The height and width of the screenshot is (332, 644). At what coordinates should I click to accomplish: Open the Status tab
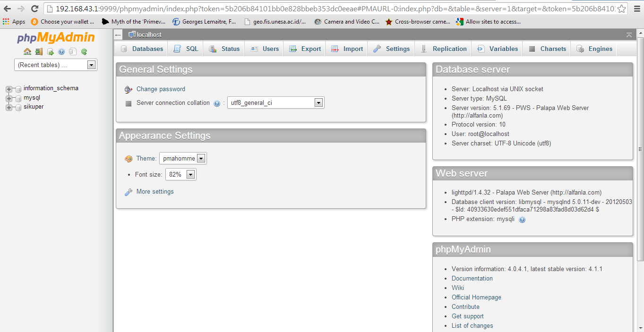point(224,49)
